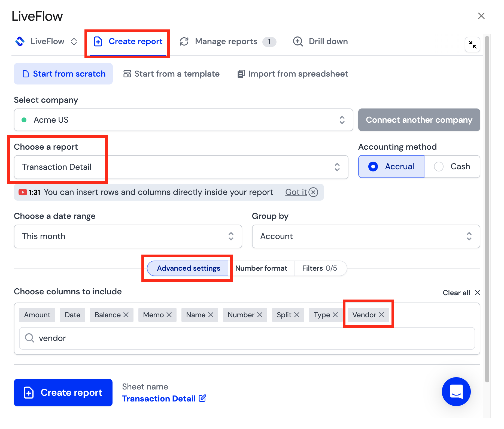This screenshot has width=504, height=429.
Task: Dismiss the tip with circled X icon
Action: (313, 192)
